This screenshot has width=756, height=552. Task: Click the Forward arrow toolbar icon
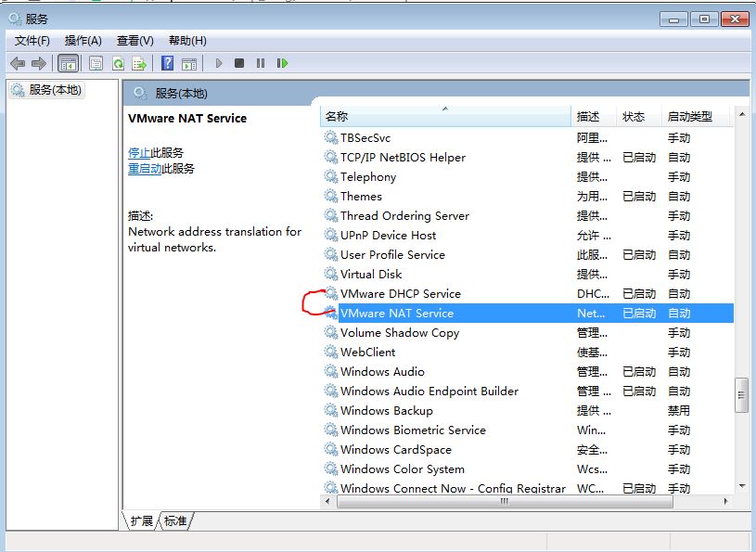tap(38, 63)
